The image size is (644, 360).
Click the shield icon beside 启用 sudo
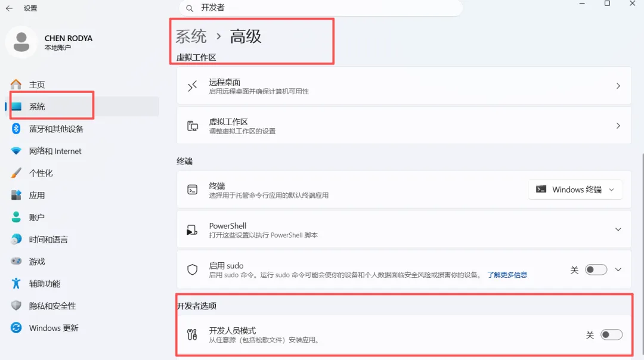tap(192, 269)
